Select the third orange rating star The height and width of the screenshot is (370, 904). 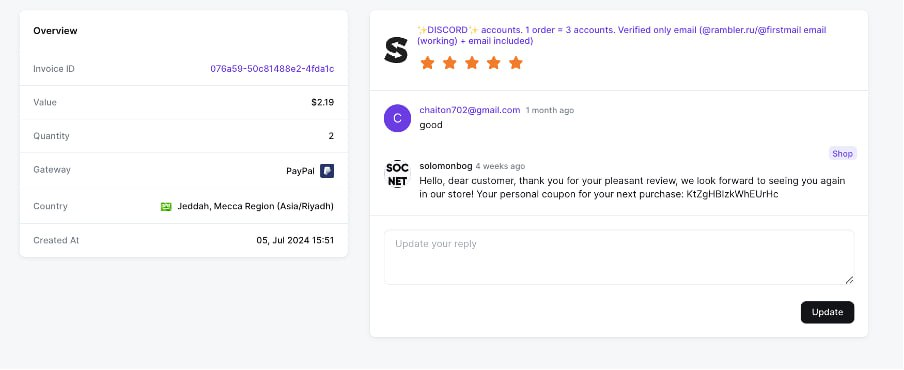click(x=472, y=62)
